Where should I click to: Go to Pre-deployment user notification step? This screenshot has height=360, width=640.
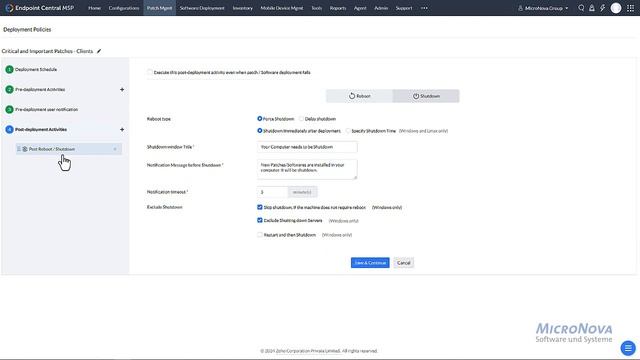click(47, 109)
